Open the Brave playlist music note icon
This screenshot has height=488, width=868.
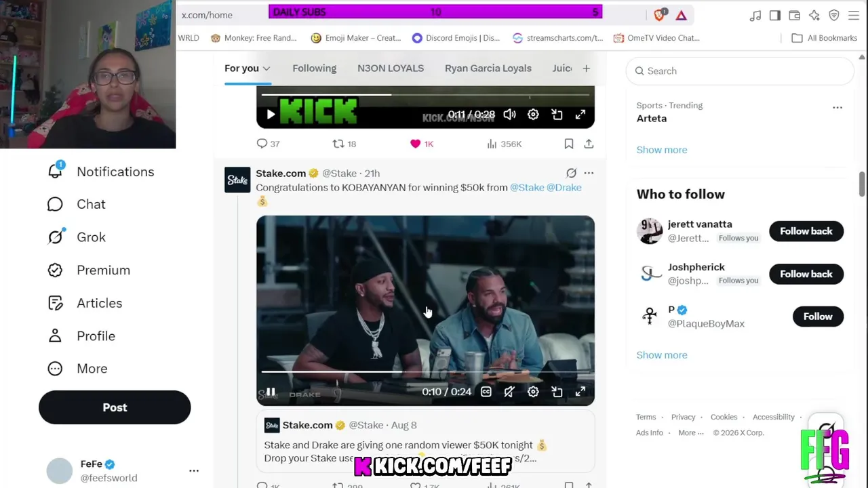755,16
